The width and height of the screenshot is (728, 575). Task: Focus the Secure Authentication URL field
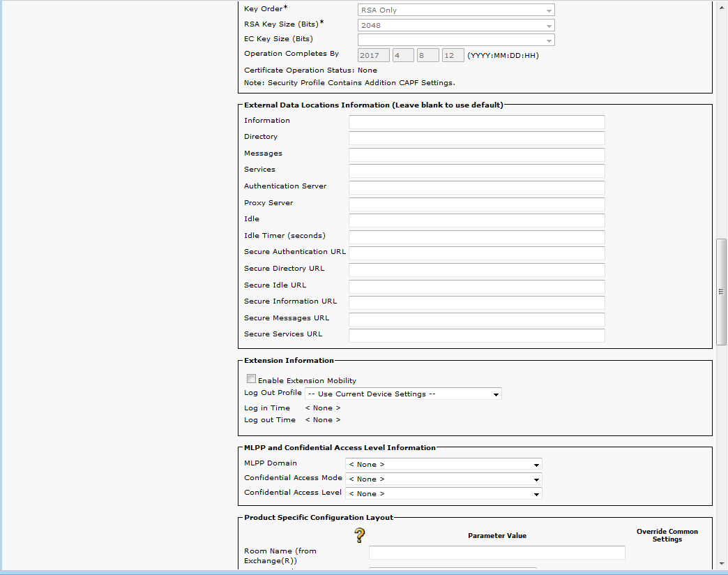coord(476,253)
